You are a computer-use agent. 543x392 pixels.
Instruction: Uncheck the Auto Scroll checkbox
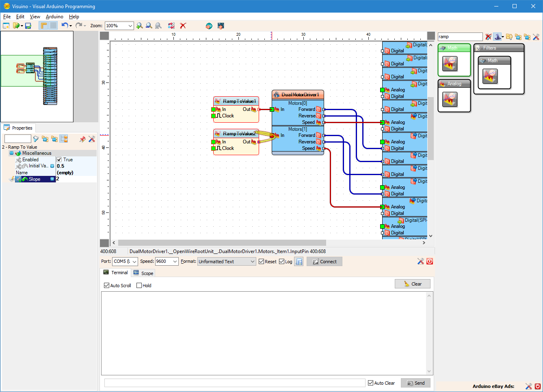[x=107, y=286]
